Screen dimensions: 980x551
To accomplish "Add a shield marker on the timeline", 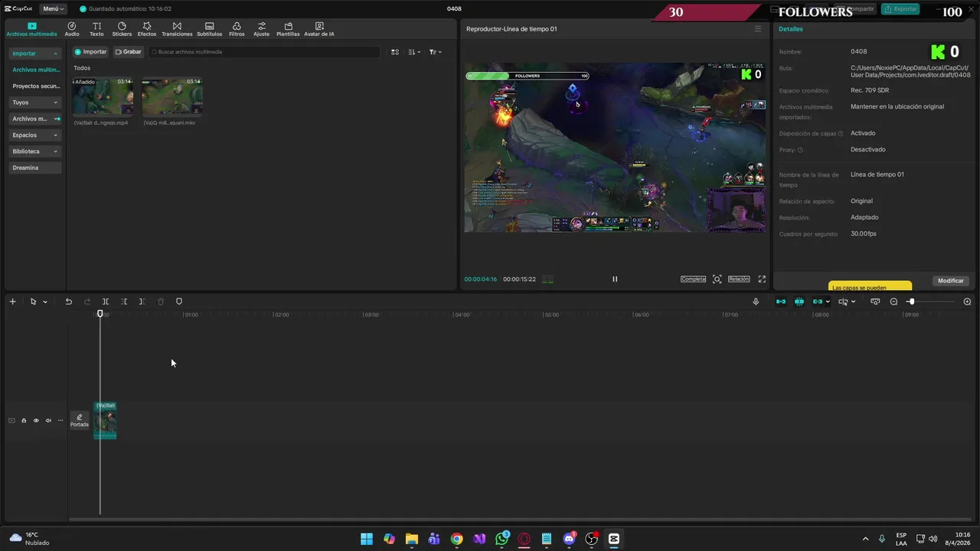I will 179,302.
